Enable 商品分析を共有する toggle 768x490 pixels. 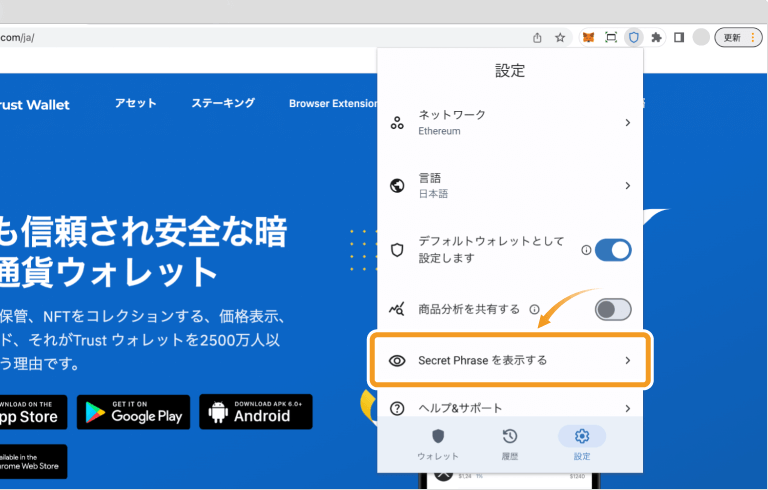pos(613,310)
